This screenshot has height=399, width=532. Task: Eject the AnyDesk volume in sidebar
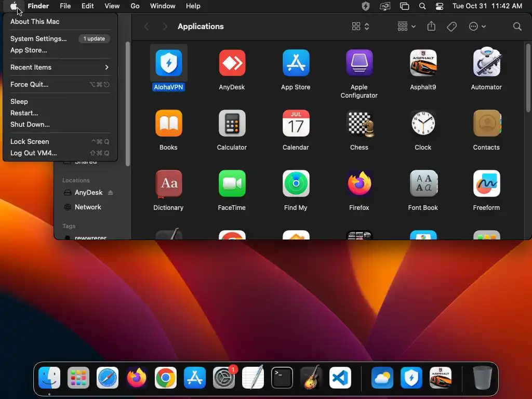(110, 193)
